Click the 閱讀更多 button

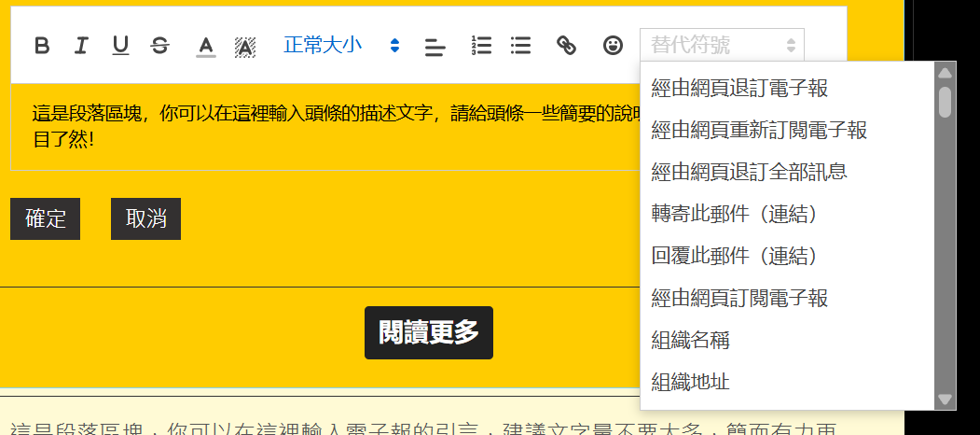pyautogui.click(x=429, y=332)
